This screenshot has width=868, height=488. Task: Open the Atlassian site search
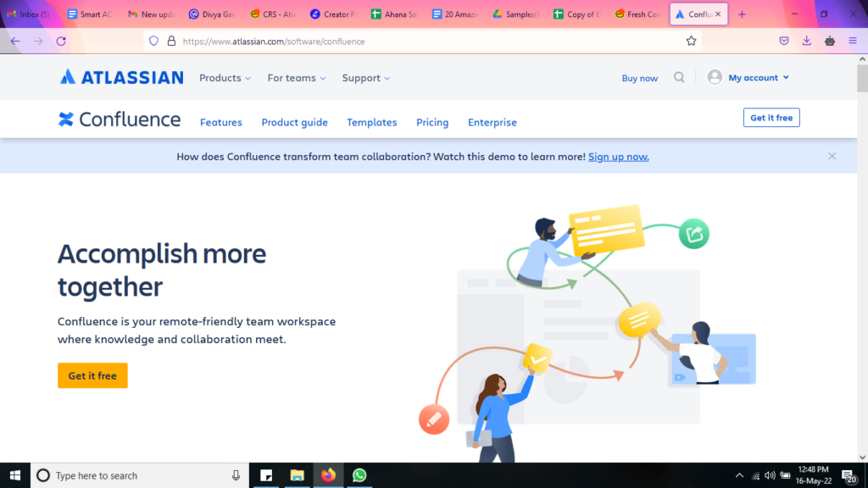tap(679, 77)
